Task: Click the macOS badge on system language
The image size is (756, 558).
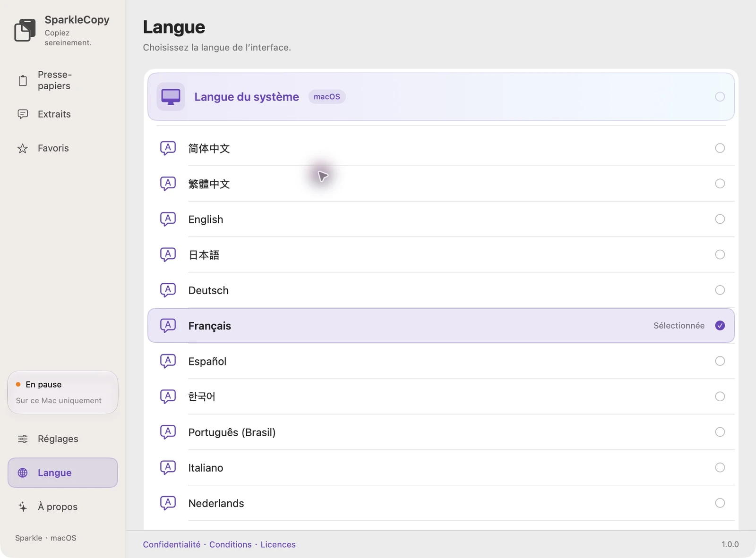Action: 327,97
